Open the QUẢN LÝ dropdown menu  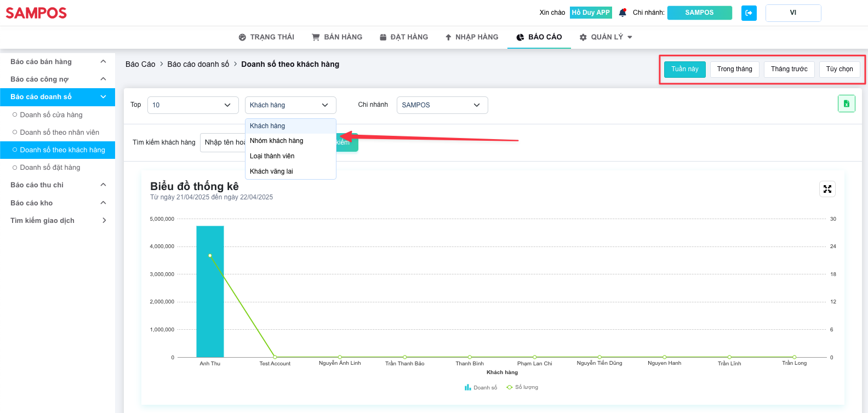point(606,37)
